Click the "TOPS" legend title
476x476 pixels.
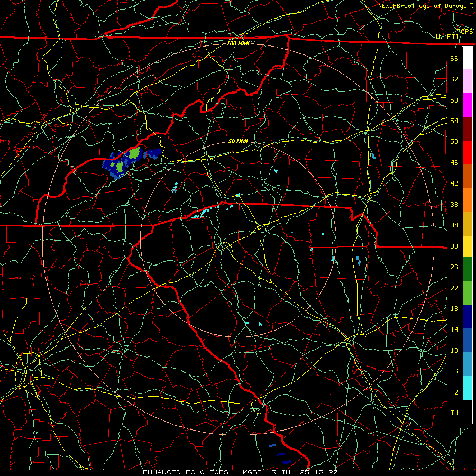[x=465, y=31]
